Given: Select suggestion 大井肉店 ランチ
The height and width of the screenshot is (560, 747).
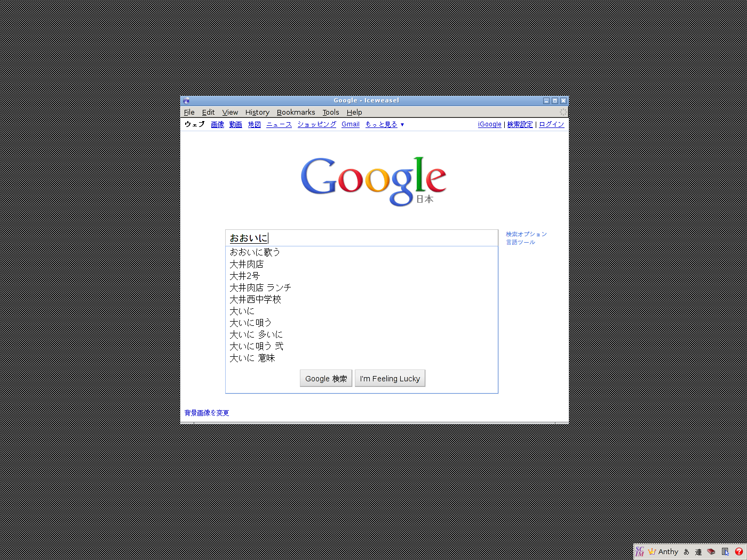Looking at the screenshot, I should (362, 287).
